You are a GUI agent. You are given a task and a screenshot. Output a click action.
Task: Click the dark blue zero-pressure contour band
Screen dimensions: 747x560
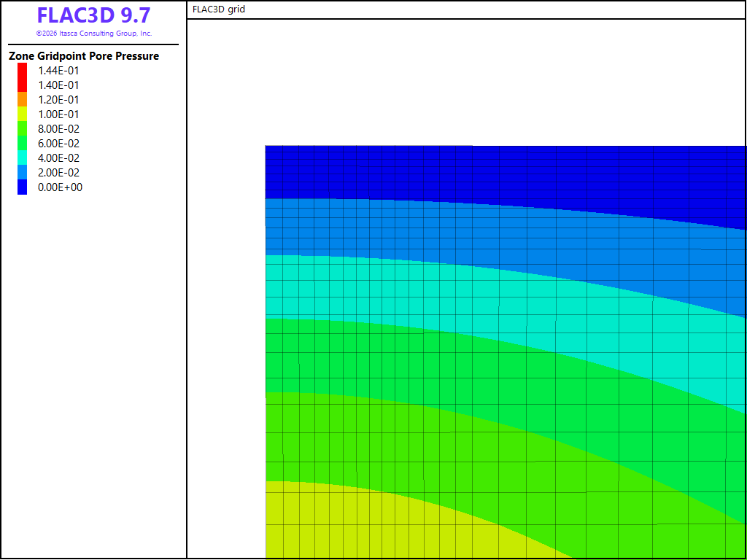[x=429, y=171]
